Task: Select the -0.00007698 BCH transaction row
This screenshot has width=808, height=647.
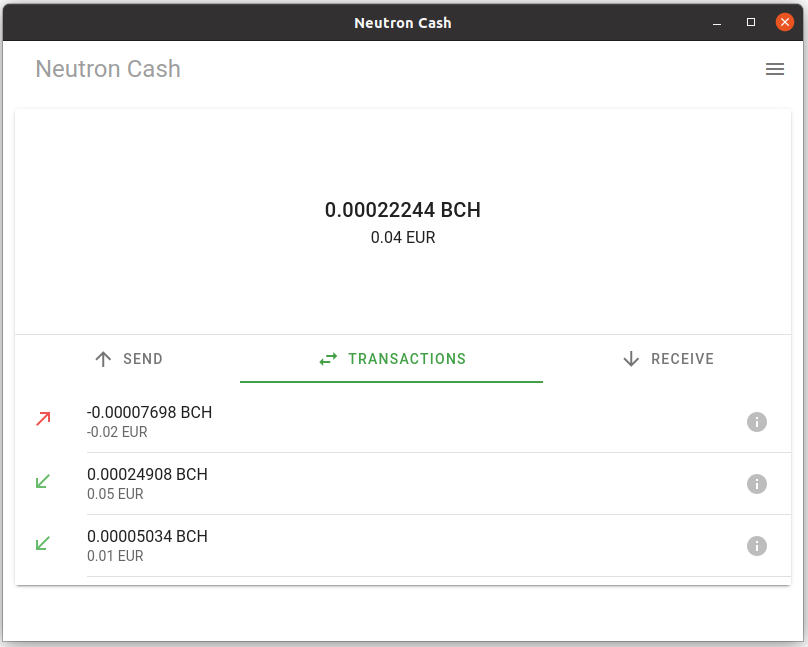Action: 403,422
